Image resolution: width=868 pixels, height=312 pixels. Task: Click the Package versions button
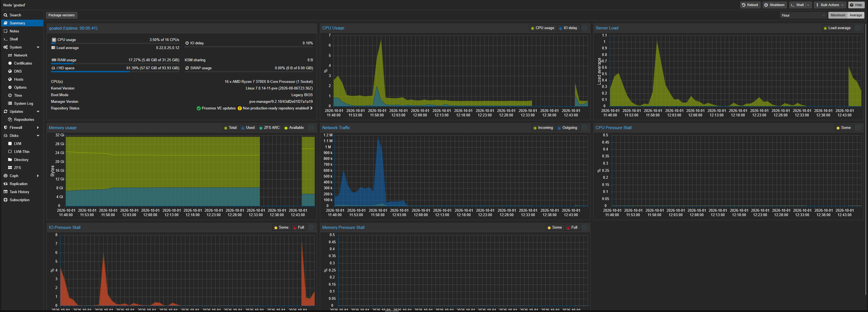(62, 15)
